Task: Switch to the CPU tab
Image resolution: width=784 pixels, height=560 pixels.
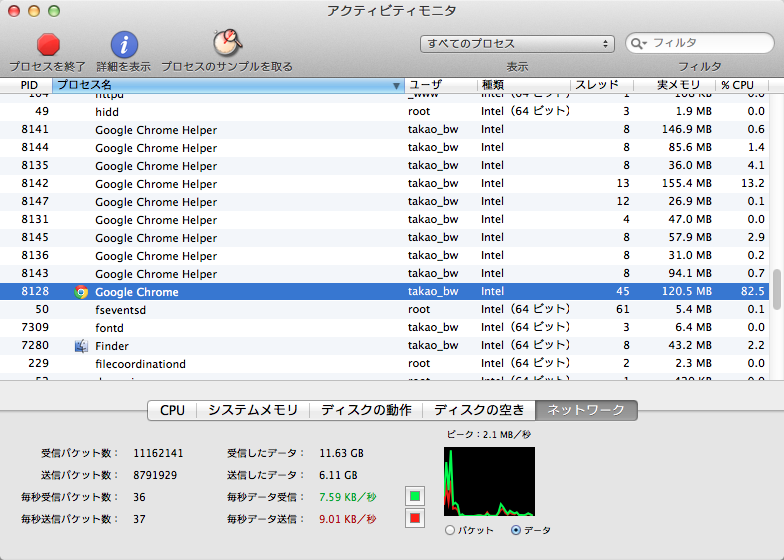Action: coord(172,410)
